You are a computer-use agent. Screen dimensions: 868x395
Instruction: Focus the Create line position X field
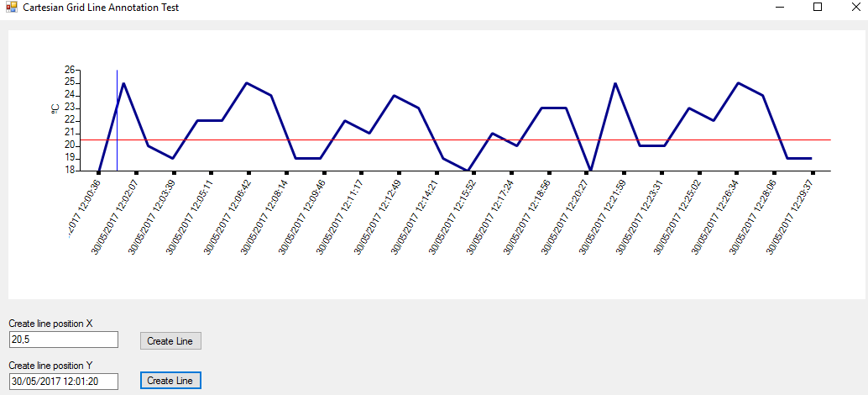[x=64, y=340]
